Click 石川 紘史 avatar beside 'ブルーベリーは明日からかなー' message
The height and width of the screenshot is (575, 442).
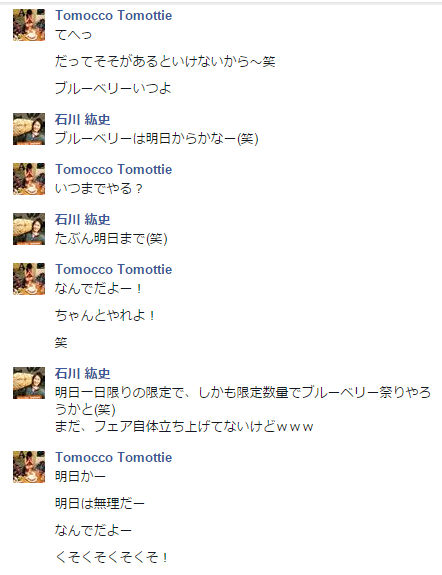[x=29, y=129]
